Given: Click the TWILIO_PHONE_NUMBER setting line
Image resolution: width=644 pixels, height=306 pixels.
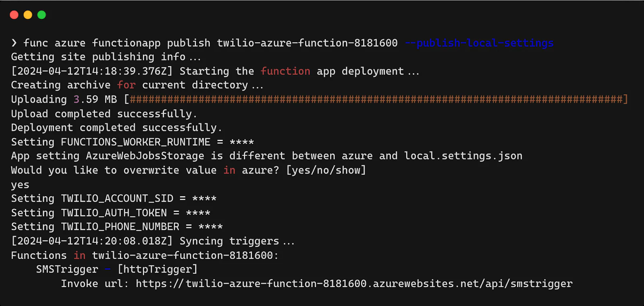Looking at the screenshot, I should coord(117,227).
